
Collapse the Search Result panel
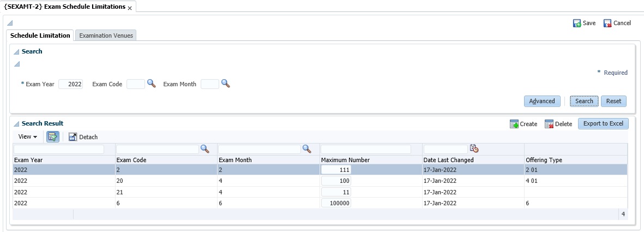[x=16, y=124]
